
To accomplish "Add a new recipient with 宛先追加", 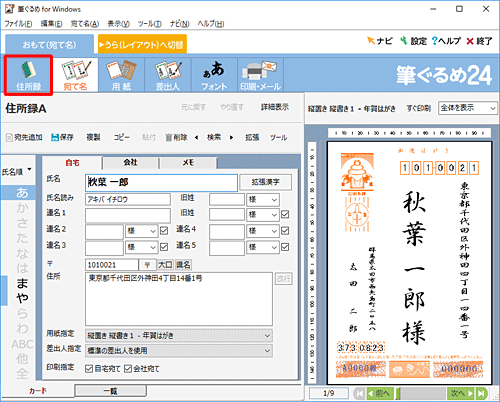I will 24,137.
